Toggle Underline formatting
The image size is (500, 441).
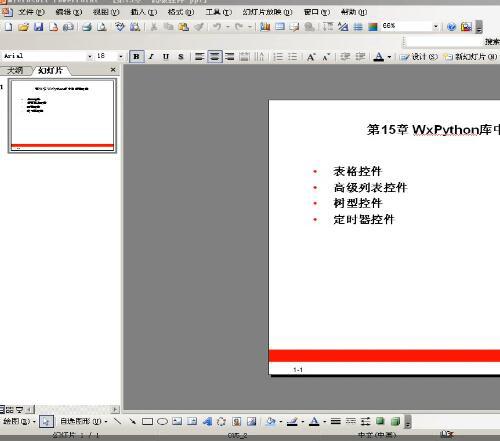coord(166,57)
